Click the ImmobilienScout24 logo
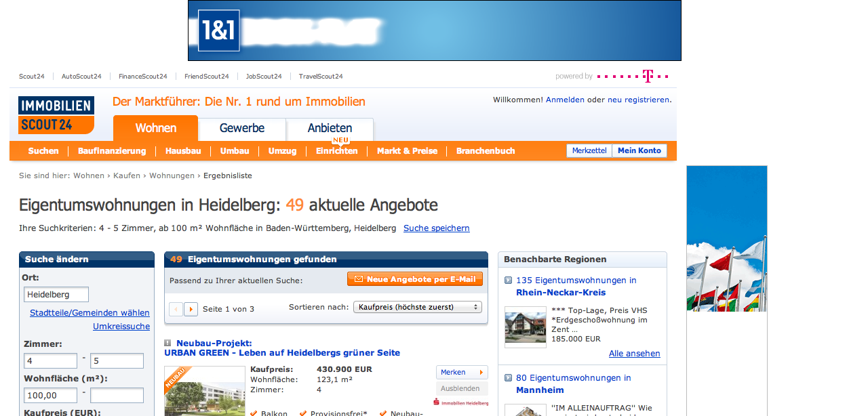 pyautogui.click(x=56, y=115)
